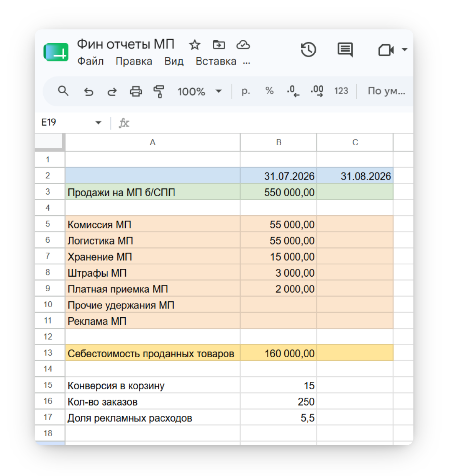
Task: Select column B header
Action: click(278, 142)
